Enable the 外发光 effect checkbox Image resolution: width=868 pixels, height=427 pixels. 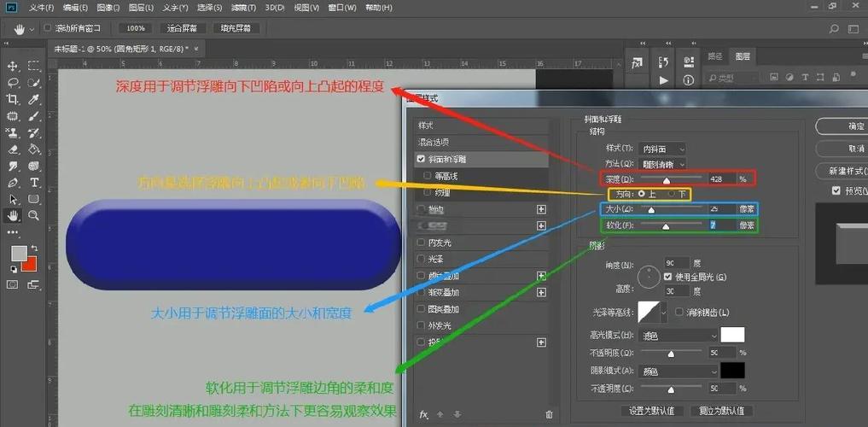(421, 325)
